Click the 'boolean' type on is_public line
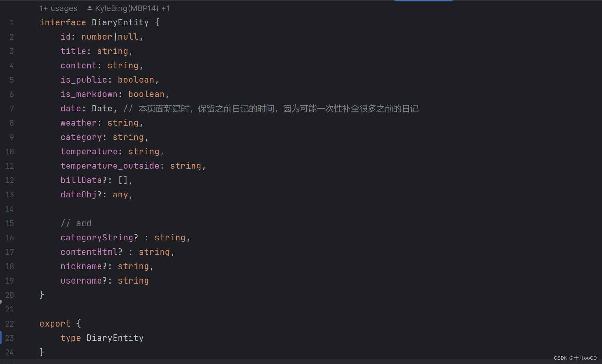Image resolution: width=602 pixels, height=364 pixels. click(136, 80)
